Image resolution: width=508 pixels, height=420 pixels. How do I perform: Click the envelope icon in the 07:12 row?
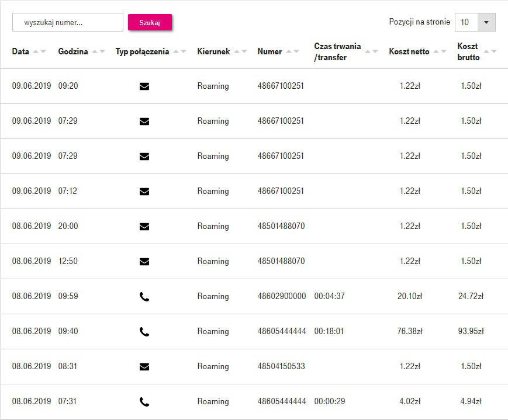click(x=144, y=192)
